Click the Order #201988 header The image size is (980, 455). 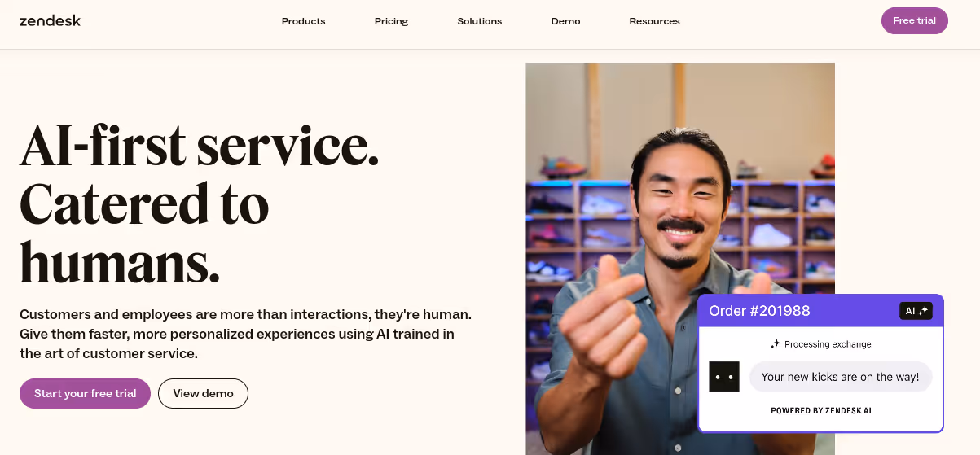[759, 311]
